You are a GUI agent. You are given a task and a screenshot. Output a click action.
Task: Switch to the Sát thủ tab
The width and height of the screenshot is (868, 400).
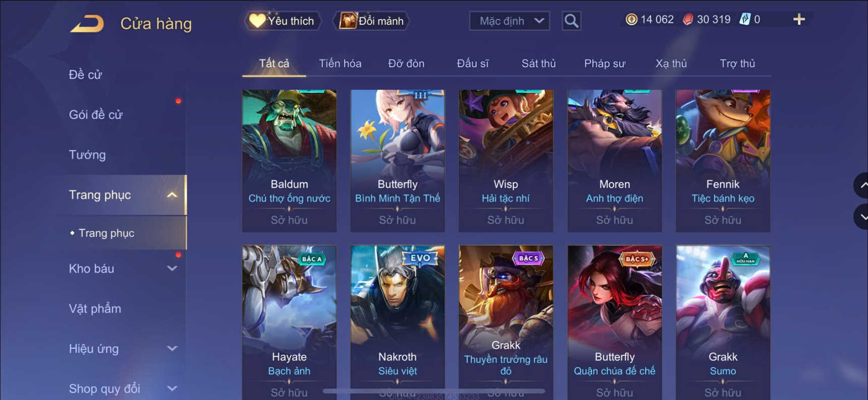(x=538, y=63)
